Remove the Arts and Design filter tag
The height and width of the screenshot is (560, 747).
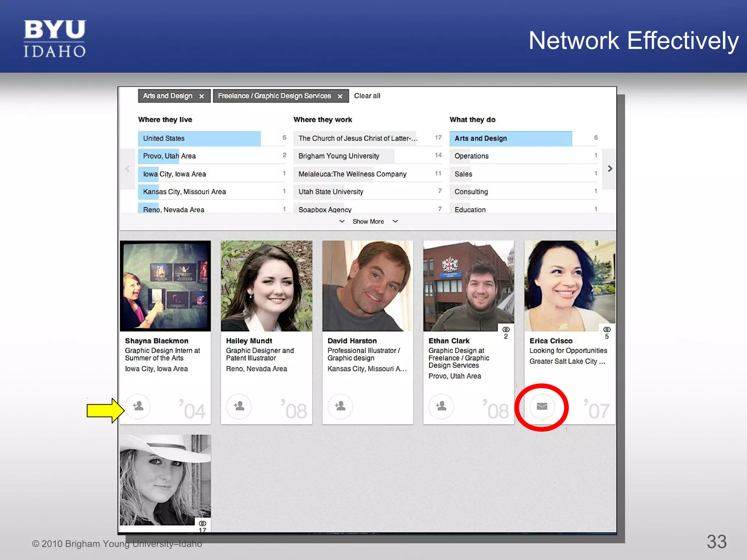(x=201, y=96)
